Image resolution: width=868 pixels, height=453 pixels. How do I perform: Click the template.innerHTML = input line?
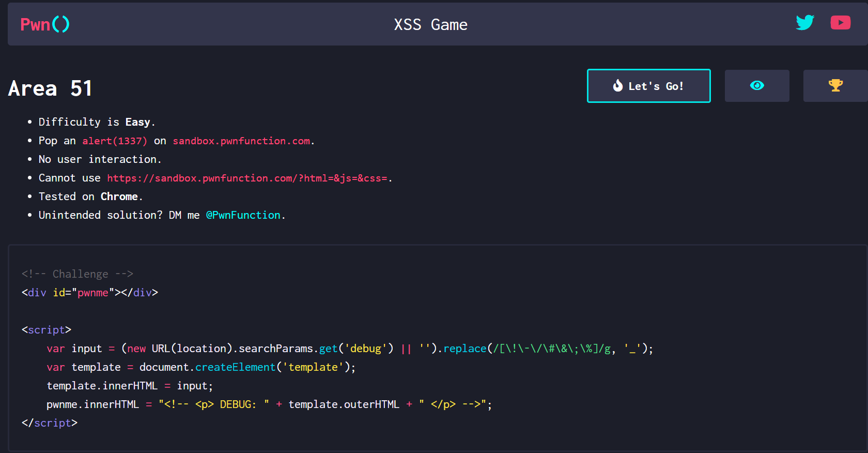point(130,386)
